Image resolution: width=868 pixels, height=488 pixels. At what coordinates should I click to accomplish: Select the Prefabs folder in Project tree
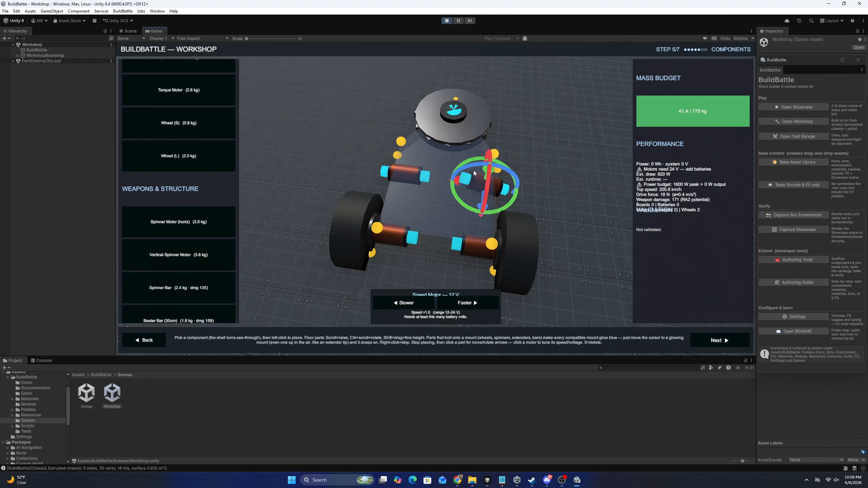click(28, 409)
